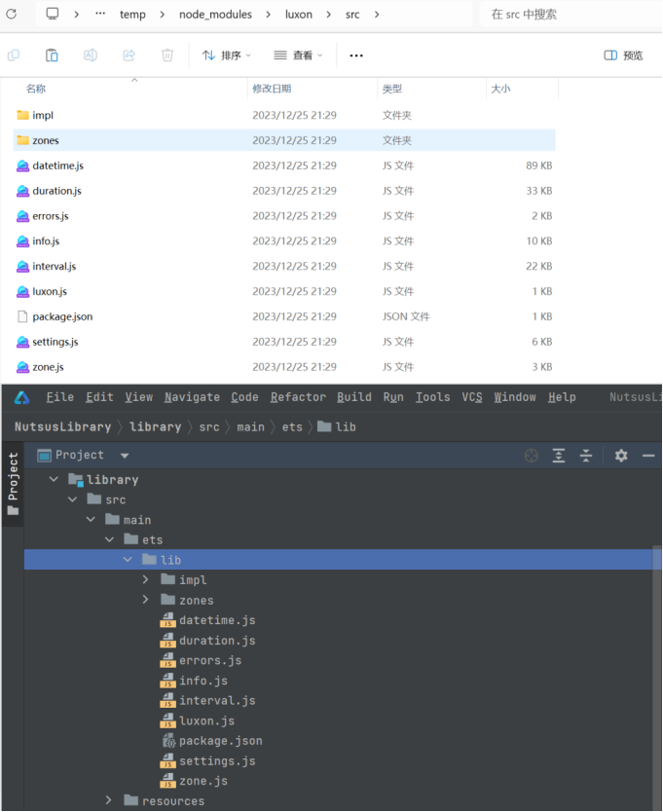Click the search box '在 src 中搜索'

570,15
